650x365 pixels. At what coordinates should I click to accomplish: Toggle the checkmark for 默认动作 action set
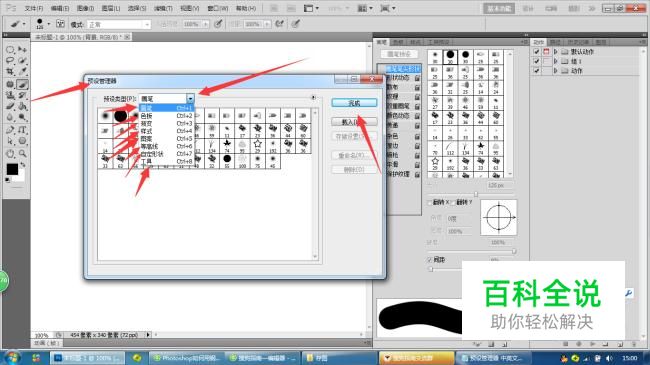pyautogui.click(x=536, y=52)
